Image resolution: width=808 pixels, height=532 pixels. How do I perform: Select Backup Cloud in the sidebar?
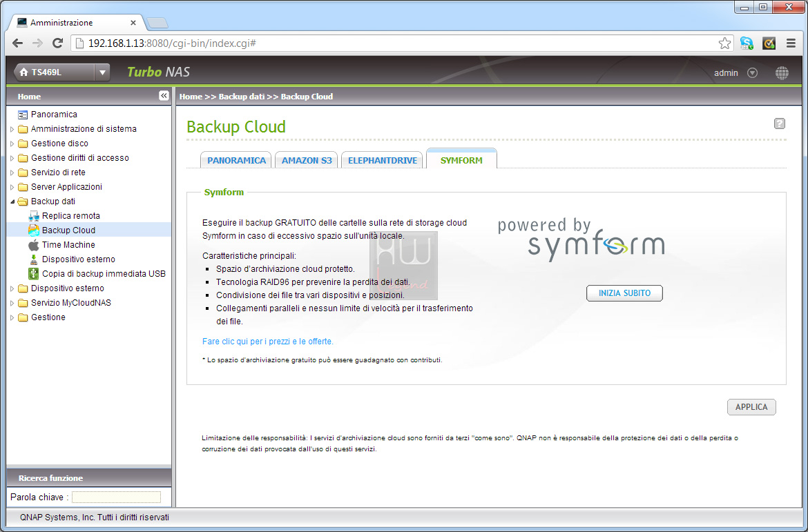[x=68, y=230]
